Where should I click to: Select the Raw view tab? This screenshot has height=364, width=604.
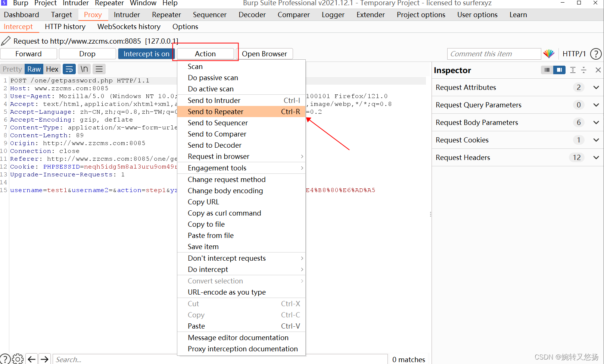34,69
